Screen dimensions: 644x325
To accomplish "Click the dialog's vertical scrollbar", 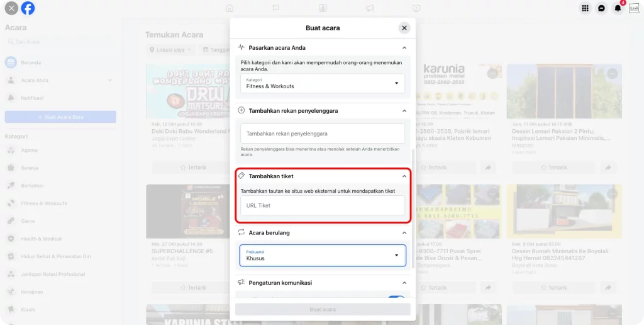I will click(413, 208).
